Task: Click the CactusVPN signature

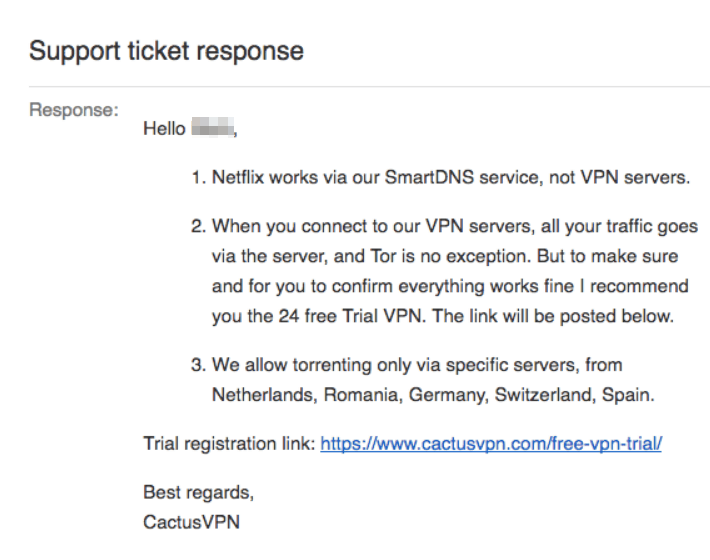Action: point(192,522)
